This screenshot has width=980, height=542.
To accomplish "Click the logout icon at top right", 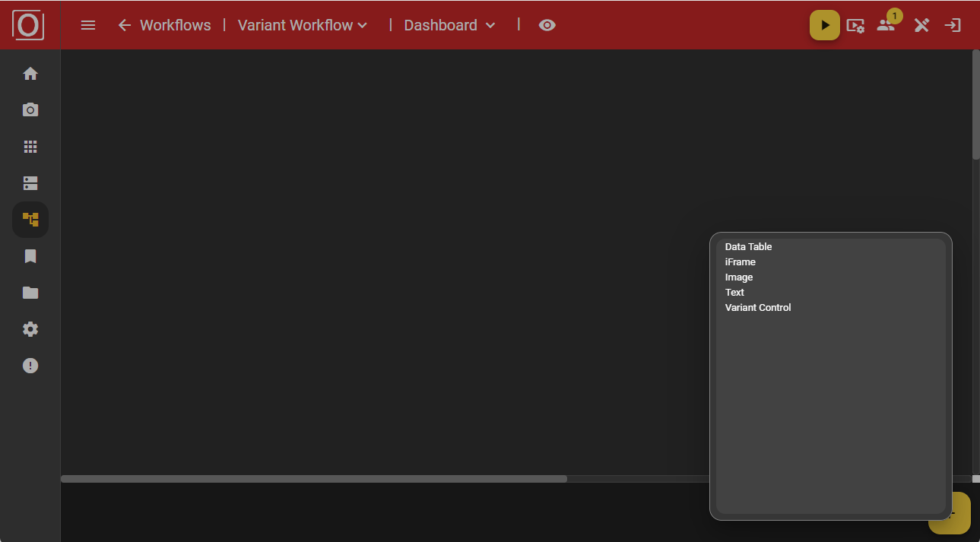I will [x=952, y=25].
